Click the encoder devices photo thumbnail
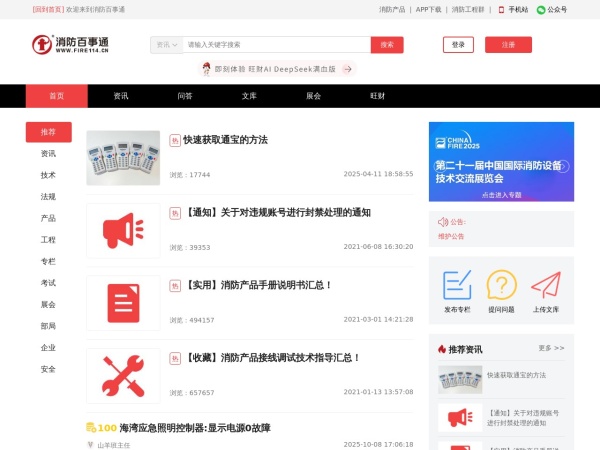The width and height of the screenshot is (600, 450). tap(123, 158)
